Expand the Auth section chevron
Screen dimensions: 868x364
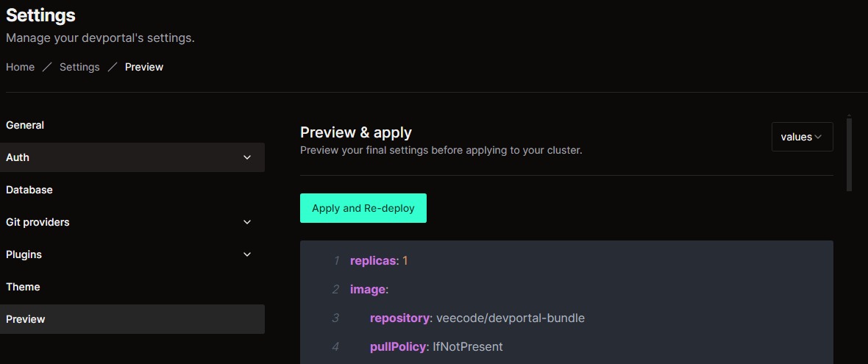point(247,157)
